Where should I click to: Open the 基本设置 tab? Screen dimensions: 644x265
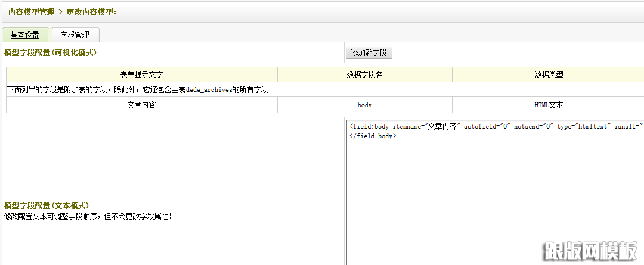tap(25, 35)
